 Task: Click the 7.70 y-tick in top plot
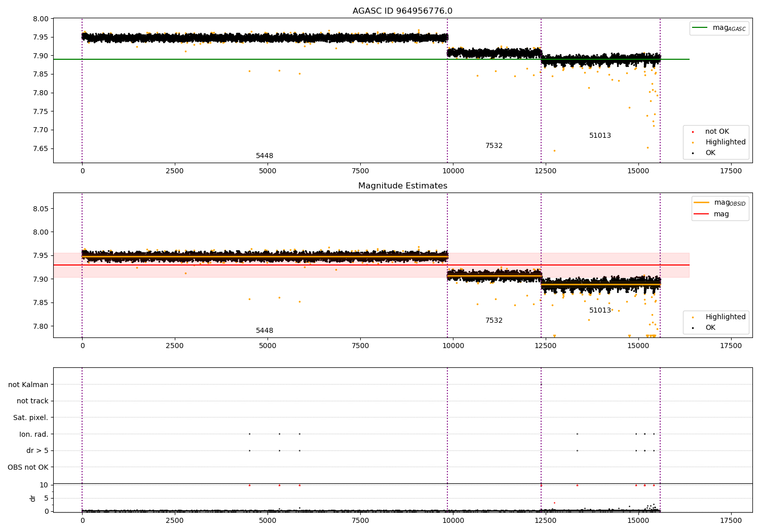click(x=41, y=130)
